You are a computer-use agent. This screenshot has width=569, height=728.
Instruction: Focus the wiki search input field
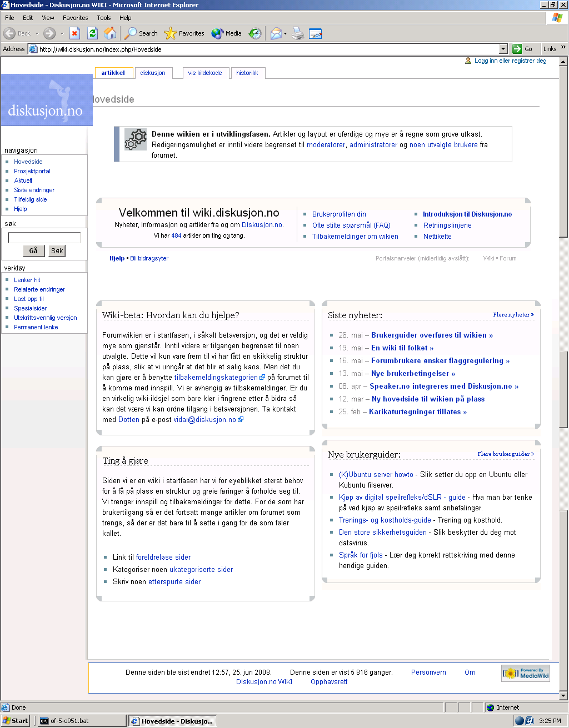point(44,238)
